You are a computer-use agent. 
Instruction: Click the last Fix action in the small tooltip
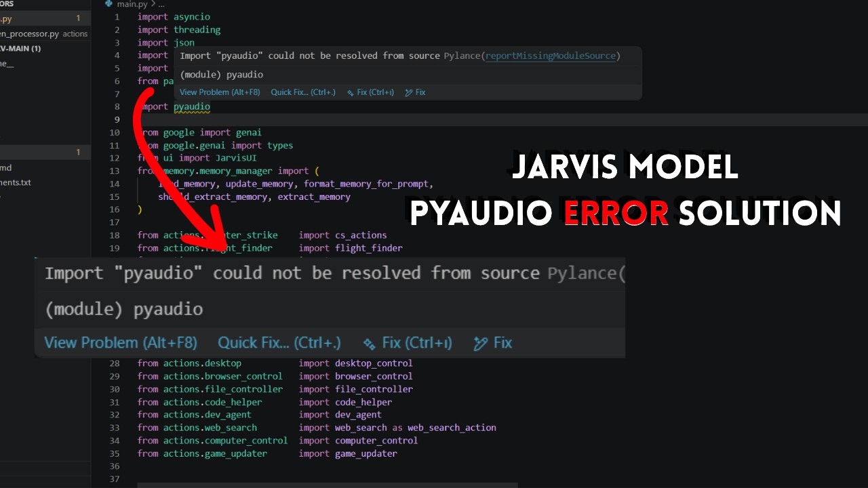pos(420,92)
